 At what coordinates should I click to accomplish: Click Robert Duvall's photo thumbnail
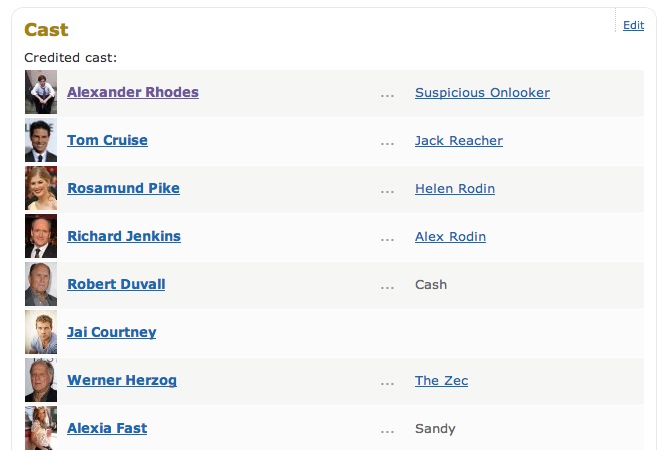(41, 285)
